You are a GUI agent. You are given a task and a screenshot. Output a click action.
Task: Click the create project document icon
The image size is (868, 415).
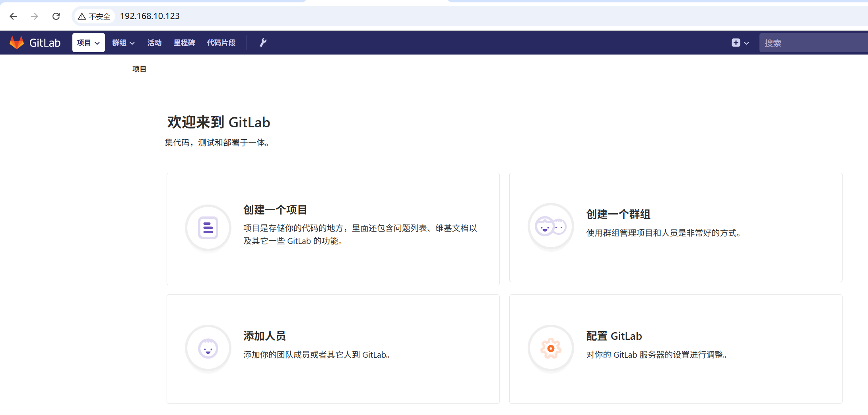pyautogui.click(x=208, y=228)
